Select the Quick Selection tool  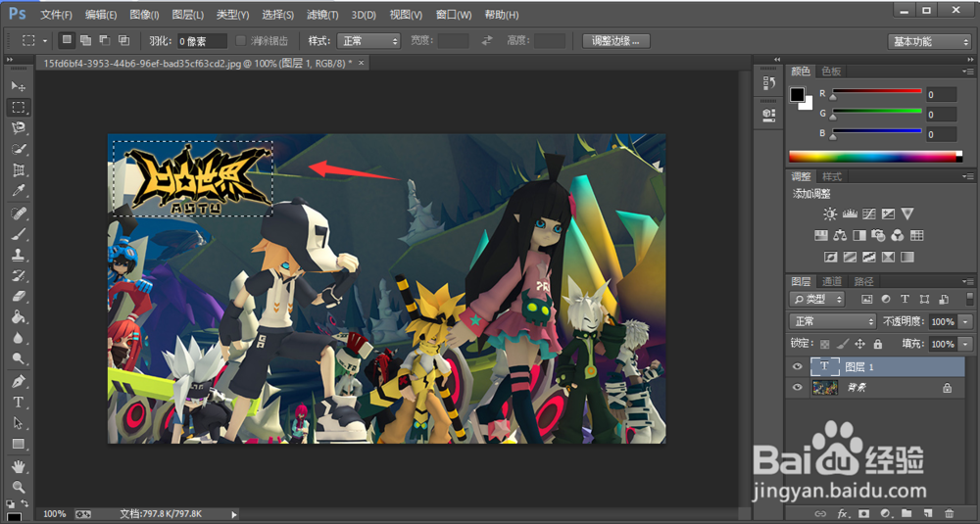pos(18,149)
